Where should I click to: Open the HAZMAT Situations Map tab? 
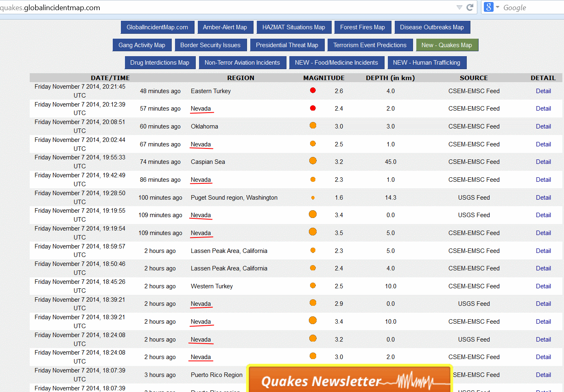(294, 27)
